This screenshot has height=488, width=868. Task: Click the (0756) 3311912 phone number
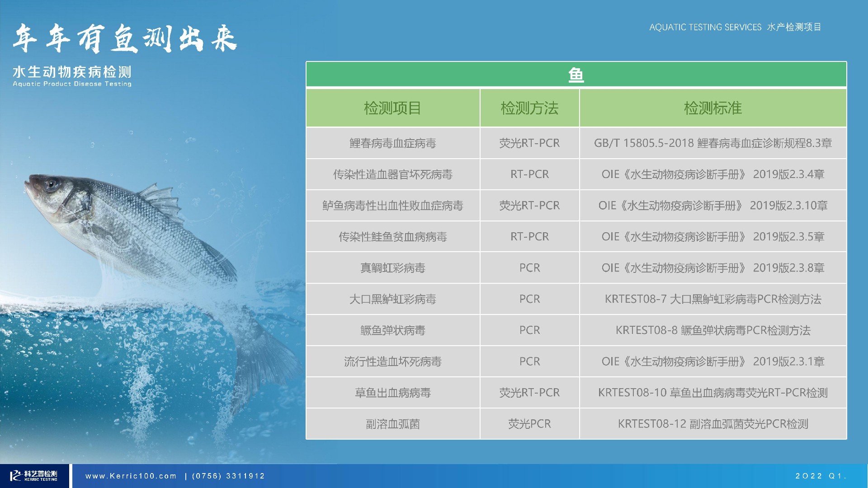point(228,476)
